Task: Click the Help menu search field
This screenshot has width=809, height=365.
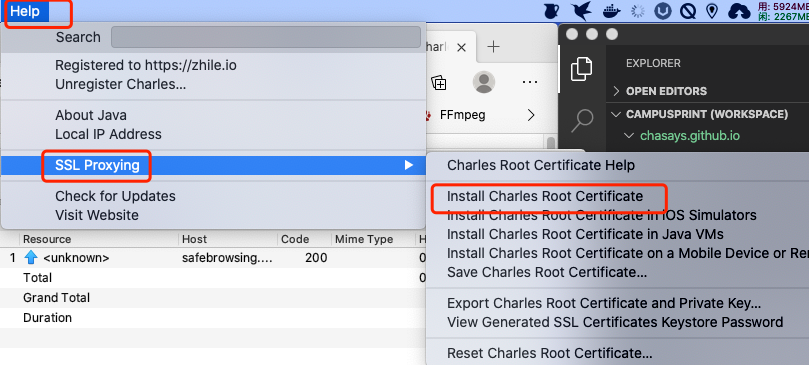Action: 266,37
